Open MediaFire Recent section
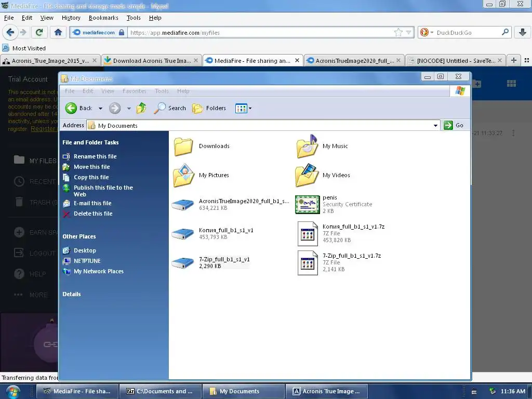The image size is (532, 399). (x=35, y=181)
